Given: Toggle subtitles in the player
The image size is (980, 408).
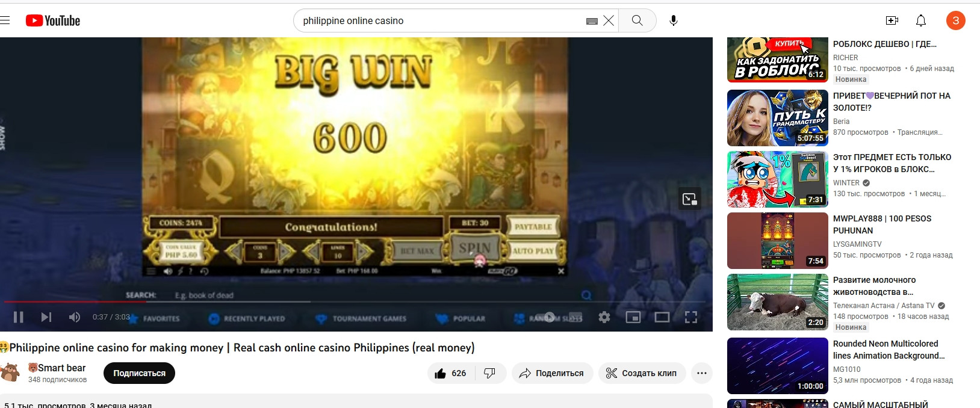Looking at the screenshot, I should [x=577, y=317].
